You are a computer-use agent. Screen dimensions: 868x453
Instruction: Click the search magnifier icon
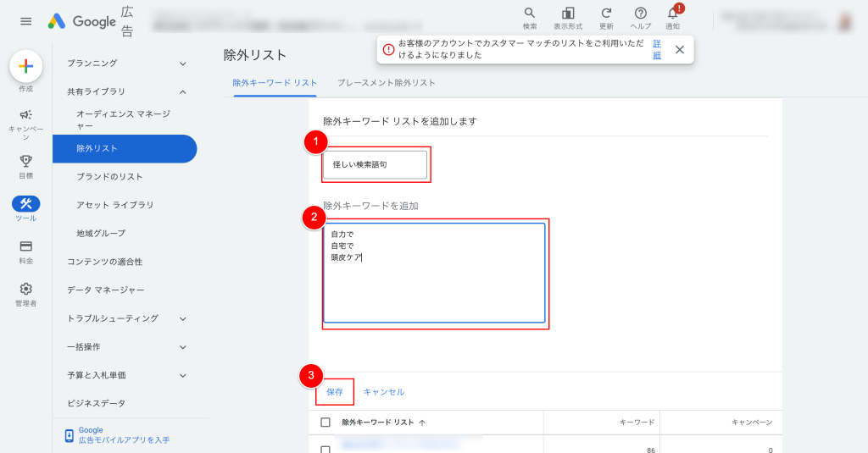click(530, 14)
